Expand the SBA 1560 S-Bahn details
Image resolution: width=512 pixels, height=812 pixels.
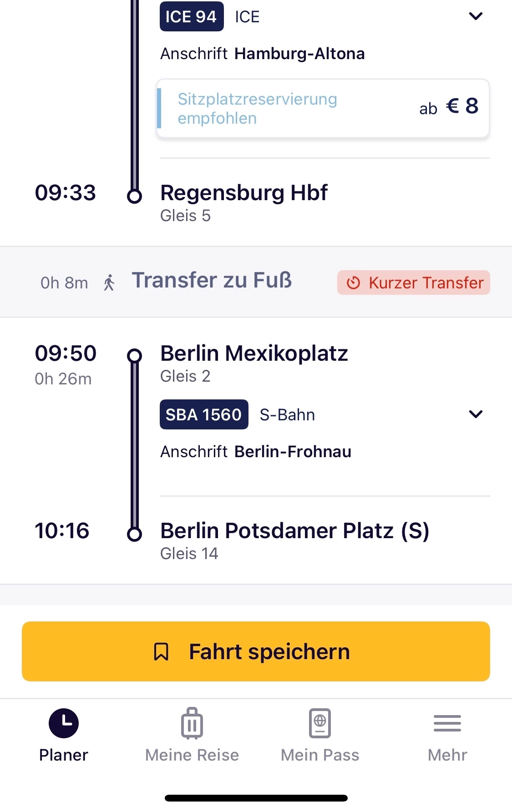pos(476,414)
